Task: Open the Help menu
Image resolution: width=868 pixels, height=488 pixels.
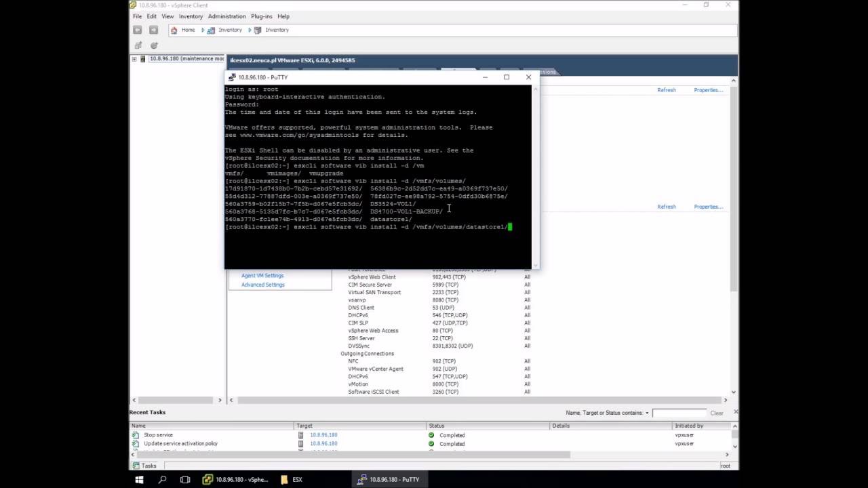Action: pos(283,16)
